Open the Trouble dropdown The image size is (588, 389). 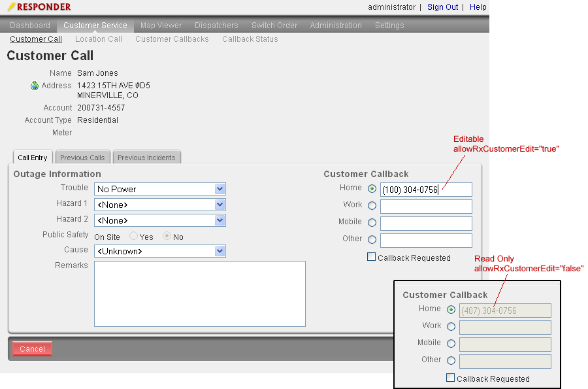click(x=220, y=189)
